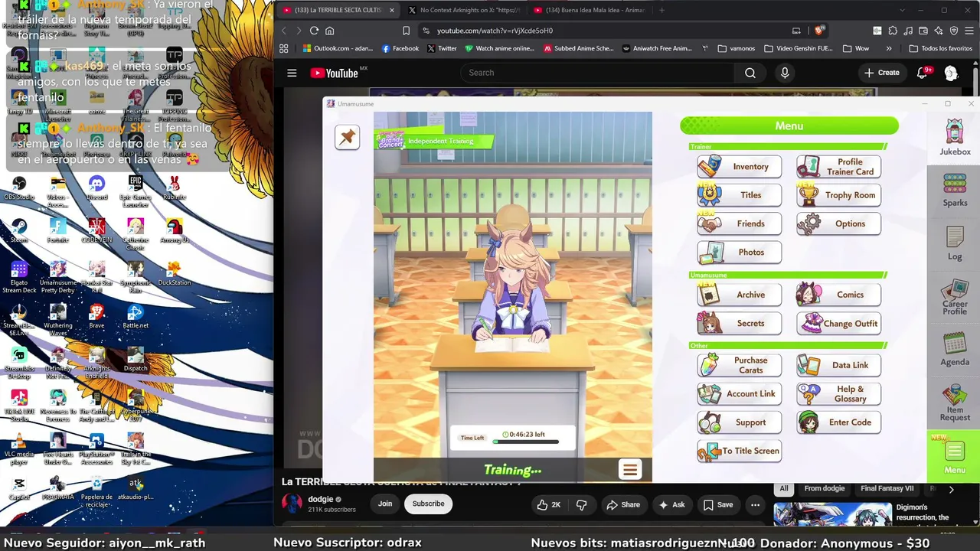Select the Discord desktop icon
Screen dimensions: 980x551
pyautogui.click(x=96, y=187)
